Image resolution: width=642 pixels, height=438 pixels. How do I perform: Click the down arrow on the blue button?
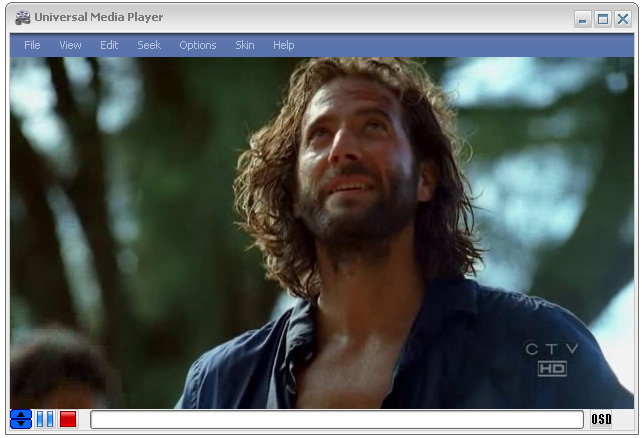[x=21, y=424]
